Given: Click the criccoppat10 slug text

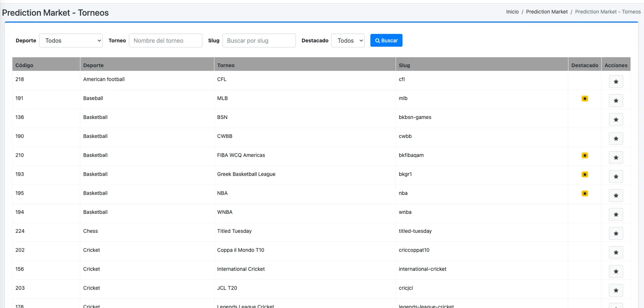Looking at the screenshot, I should click(x=414, y=250).
